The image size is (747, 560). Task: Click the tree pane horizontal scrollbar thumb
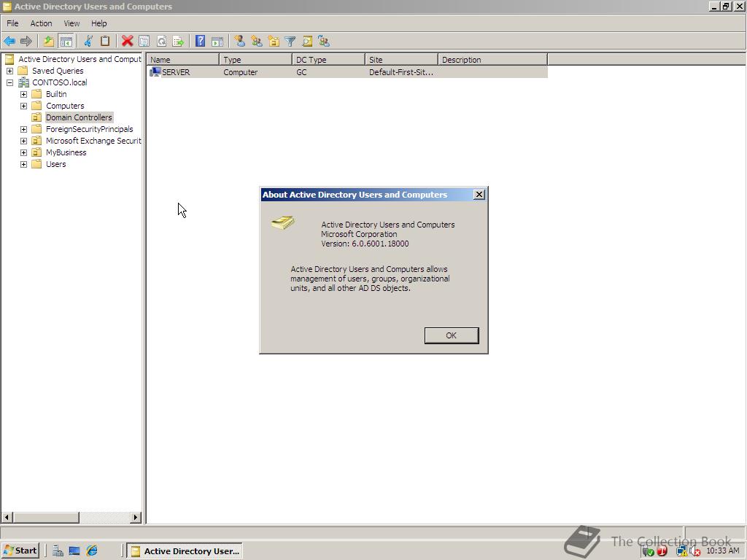click(x=46, y=517)
